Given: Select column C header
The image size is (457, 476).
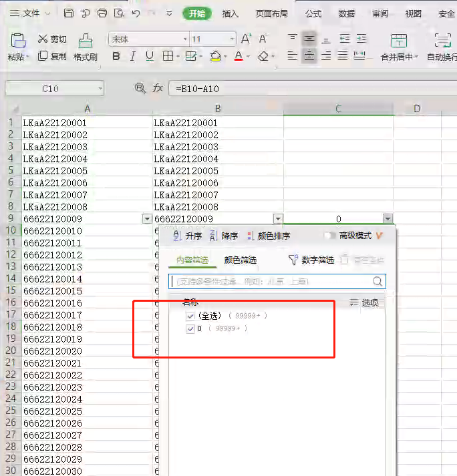Looking at the screenshot, I should (x=338, y=109).
